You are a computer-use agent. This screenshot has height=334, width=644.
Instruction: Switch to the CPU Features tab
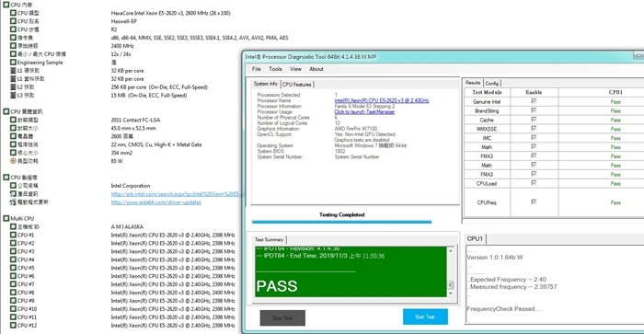(x=297, y=85)
